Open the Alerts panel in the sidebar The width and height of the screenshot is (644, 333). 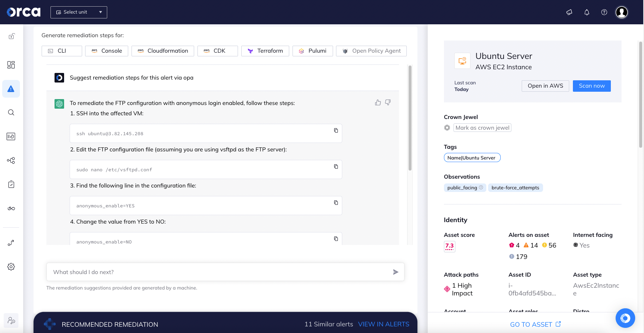point(11,89)
